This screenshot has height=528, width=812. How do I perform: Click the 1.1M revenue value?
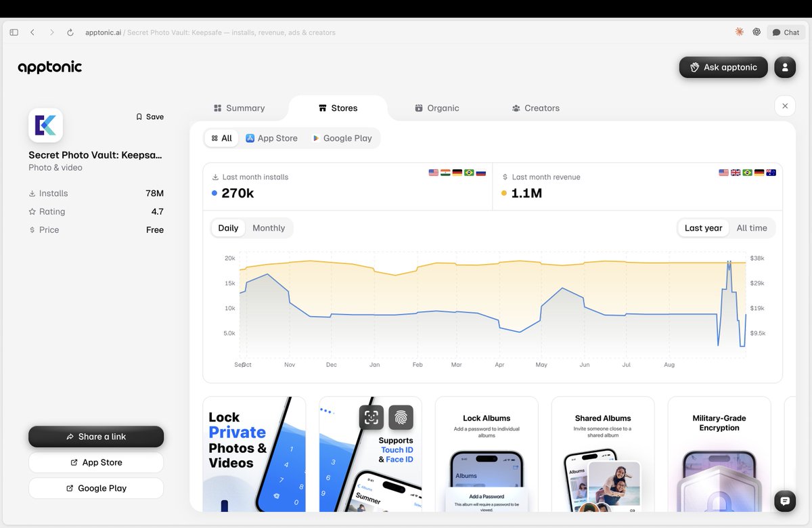pyautogui.click(x=527, y=193)
